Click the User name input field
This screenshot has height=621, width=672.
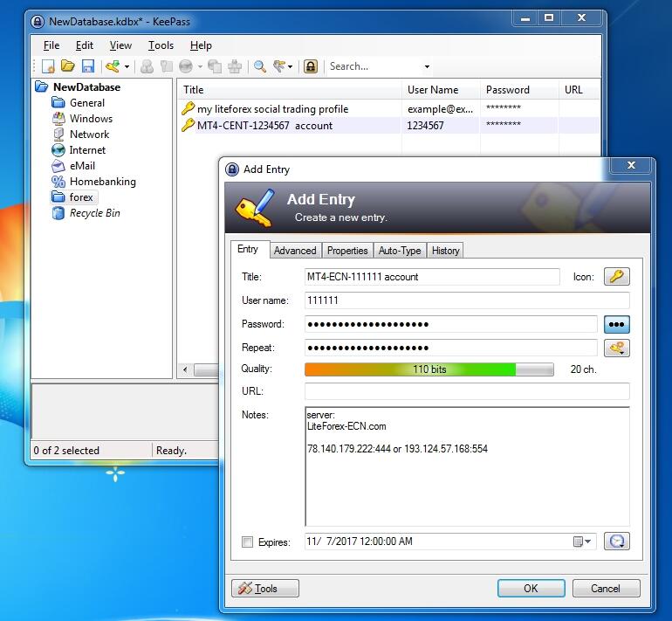[467, 300]
